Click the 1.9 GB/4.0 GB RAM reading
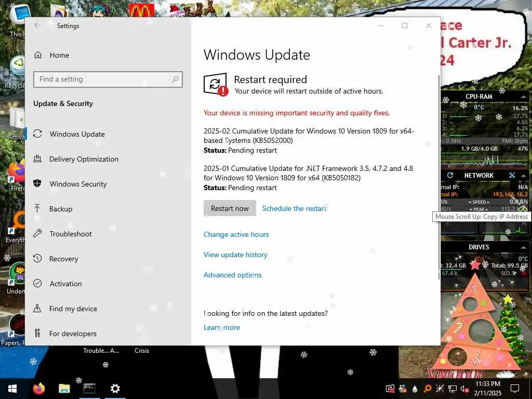The image size is (532, 399). click(x=479, y=149)
